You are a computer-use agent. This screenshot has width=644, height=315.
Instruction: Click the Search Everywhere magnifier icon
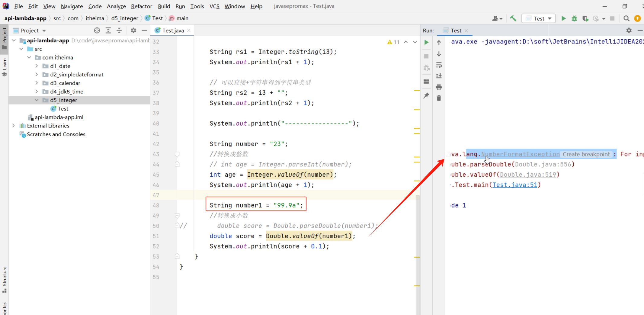(626, 18)
